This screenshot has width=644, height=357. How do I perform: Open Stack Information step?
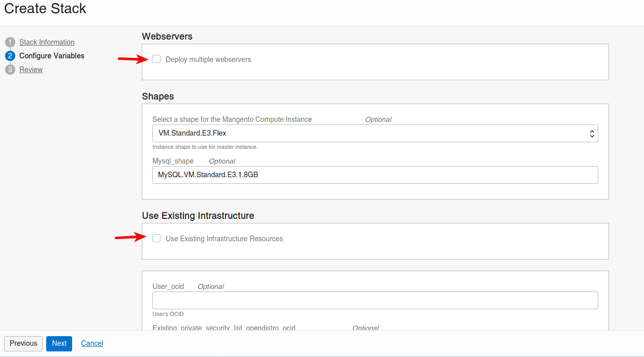coord(47,42)
